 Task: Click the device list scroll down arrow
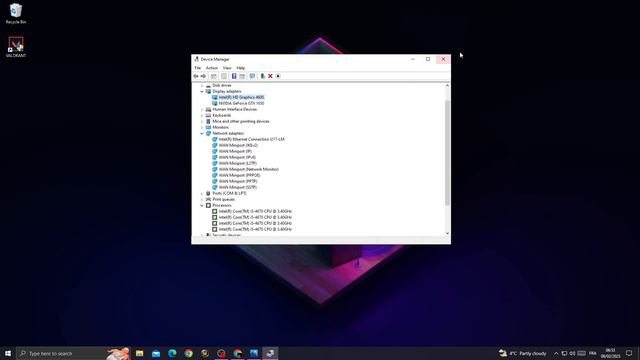[x=447, y=233]
